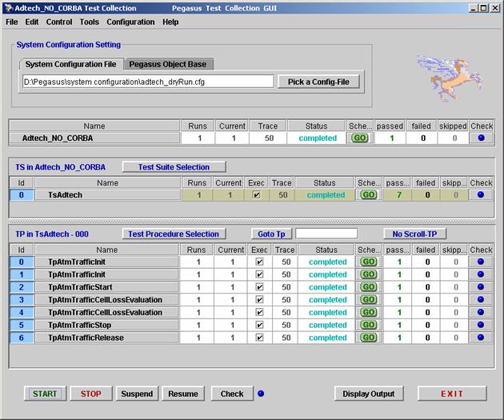
Task: Open the Edit menu
Action: click(32, 22)
